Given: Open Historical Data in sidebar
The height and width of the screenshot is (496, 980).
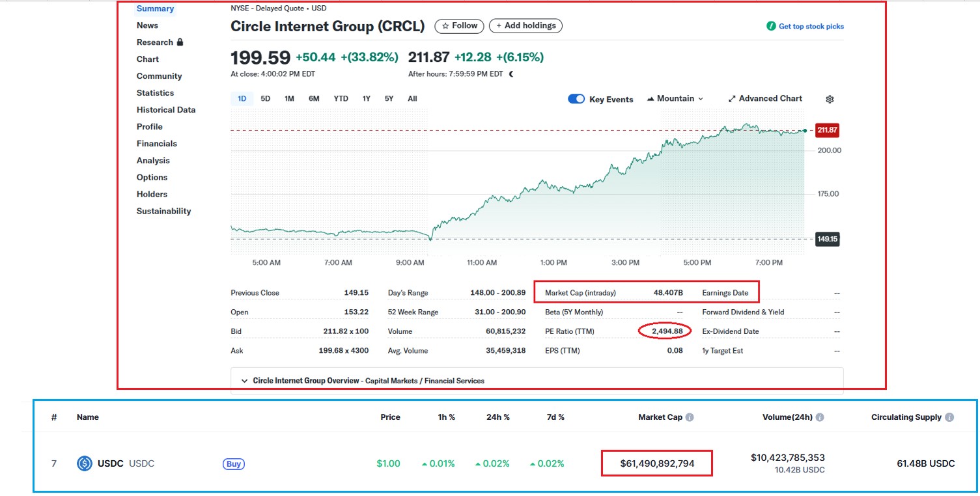Looking at the screenshot, I should pyautogui.click(x=166, y=110).
